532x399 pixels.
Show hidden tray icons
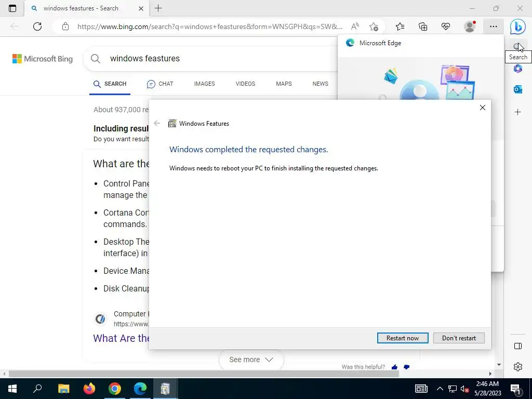click(x=440, y=389)
